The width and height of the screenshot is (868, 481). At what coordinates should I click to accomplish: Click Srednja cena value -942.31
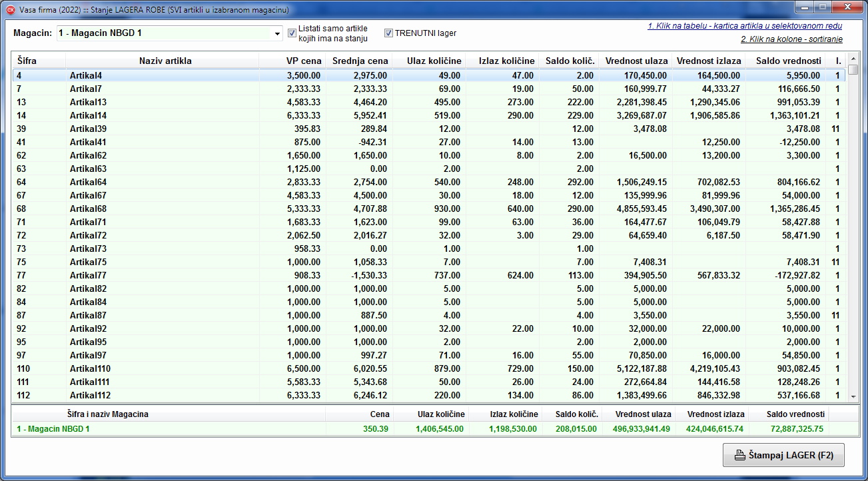pyautogui.click(x=371, y=142)
